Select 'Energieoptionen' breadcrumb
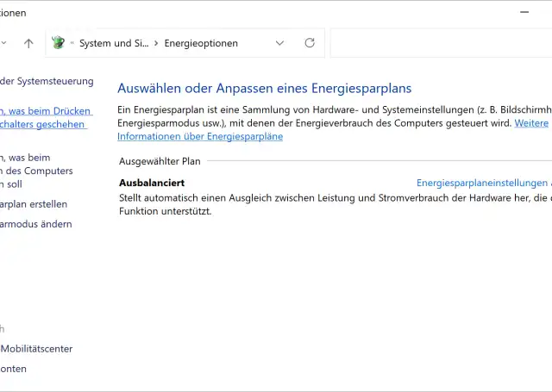The image size is (552, 392). coord(201,43)
